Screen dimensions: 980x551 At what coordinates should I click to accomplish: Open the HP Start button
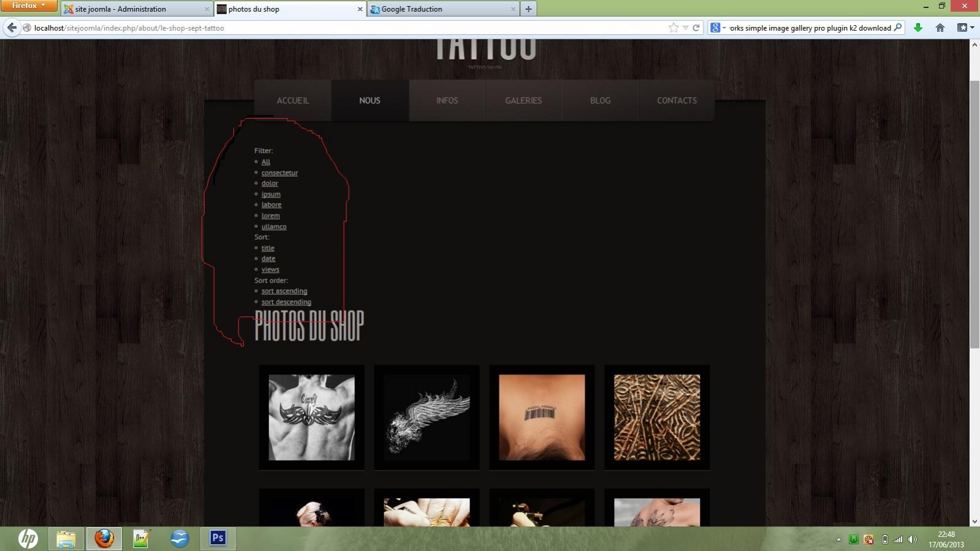(28, 539)
